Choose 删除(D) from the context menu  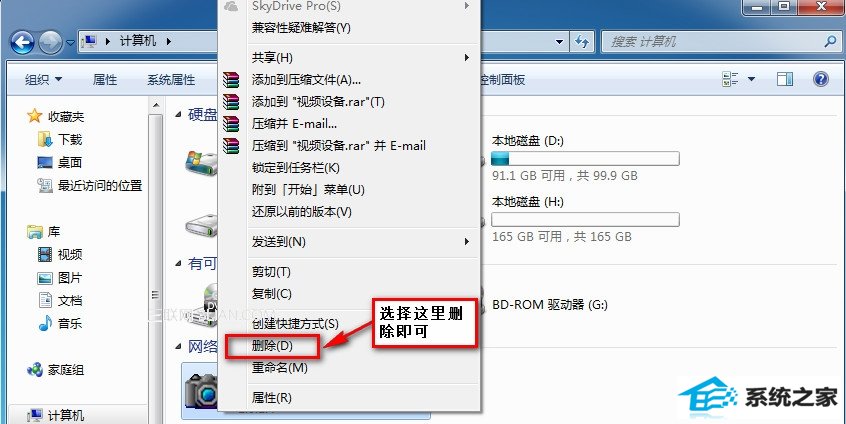272,346
